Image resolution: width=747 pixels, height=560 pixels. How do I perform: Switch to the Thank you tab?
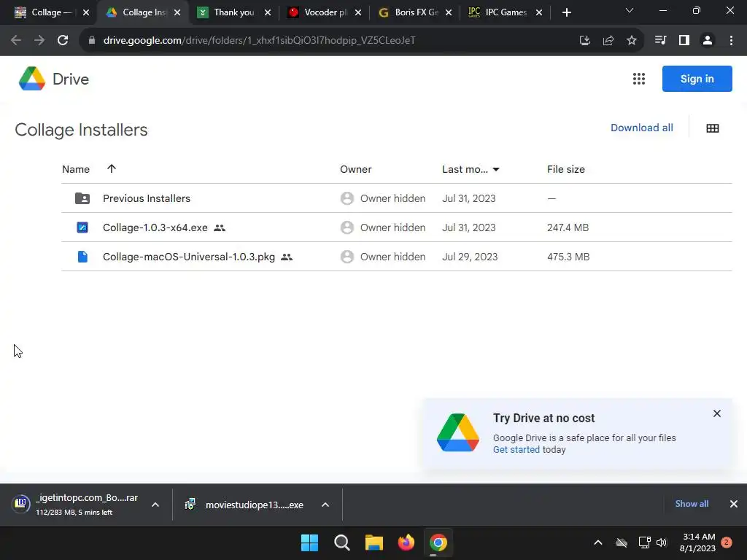pyautogui.click(x=233, y=12)
